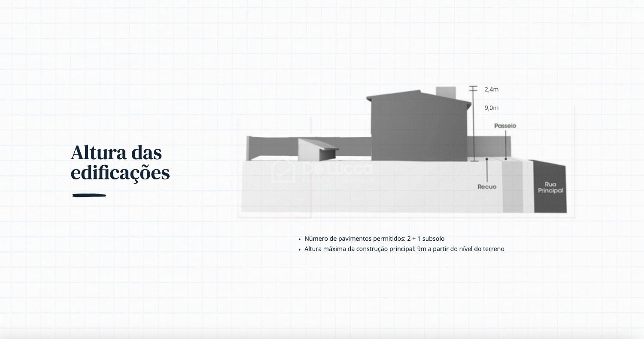
Task: Select the chimney box on the roof
Action: [x=446, y=93]
